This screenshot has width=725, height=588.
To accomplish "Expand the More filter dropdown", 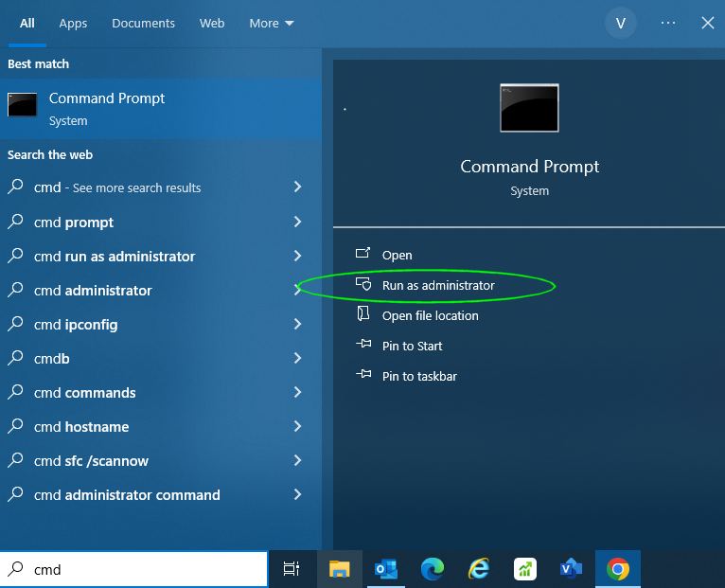I will click(271, 24).
